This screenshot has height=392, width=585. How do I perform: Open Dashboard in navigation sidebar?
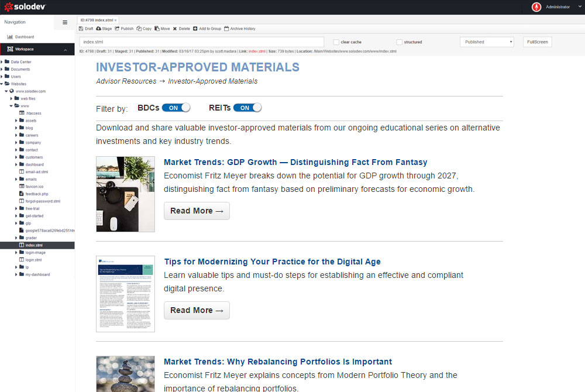click(24, 37)
